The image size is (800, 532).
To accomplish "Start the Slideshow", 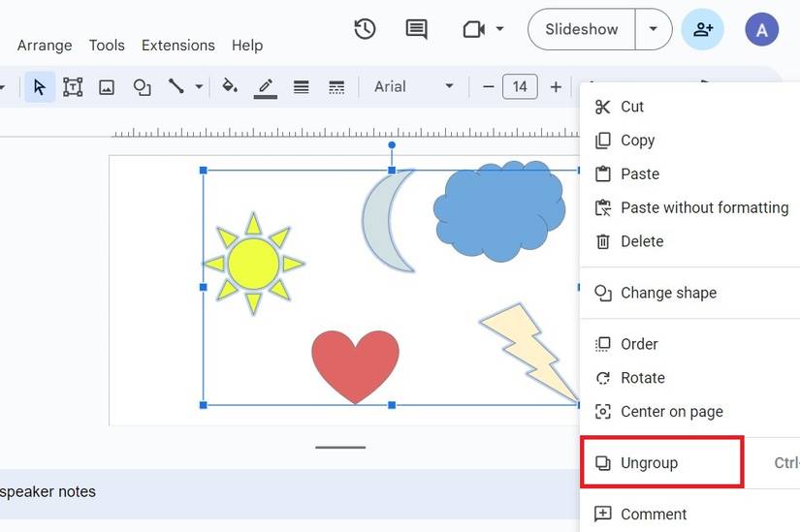I will [x=582, y=29].
